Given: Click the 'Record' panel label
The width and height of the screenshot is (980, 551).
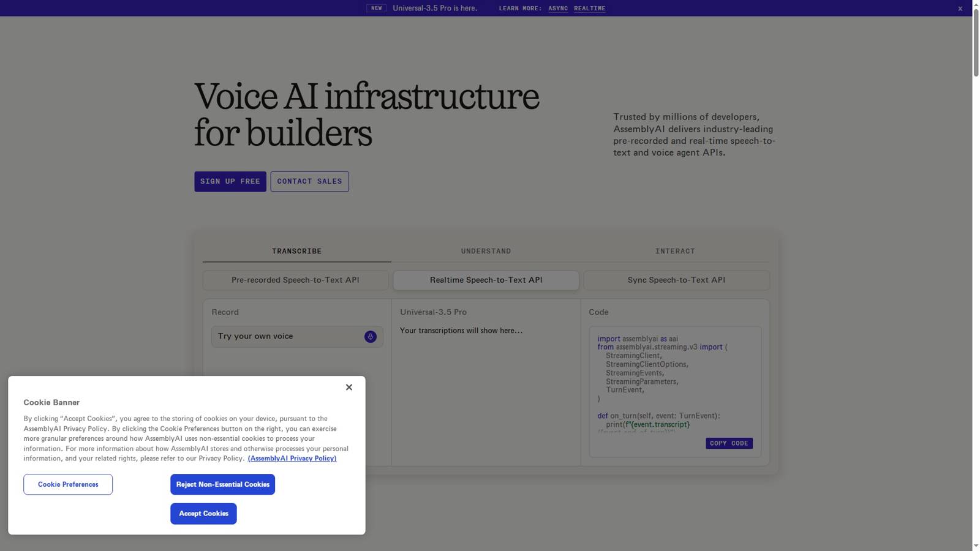Looking at the screenshot, I should click(x=225, y=312).
